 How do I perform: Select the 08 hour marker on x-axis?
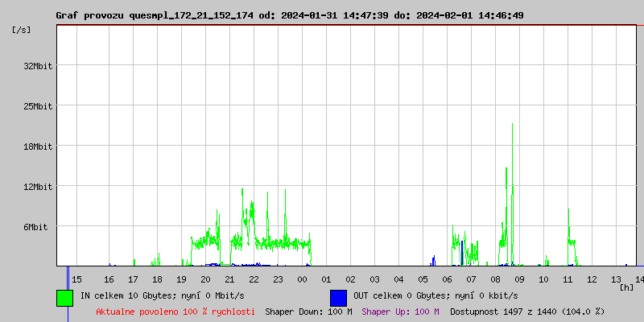[495, 279]
